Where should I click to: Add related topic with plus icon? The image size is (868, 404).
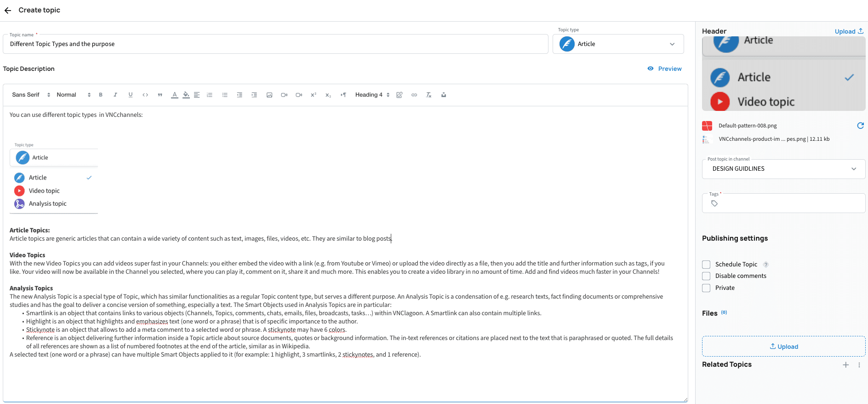(x=845, y=364)
